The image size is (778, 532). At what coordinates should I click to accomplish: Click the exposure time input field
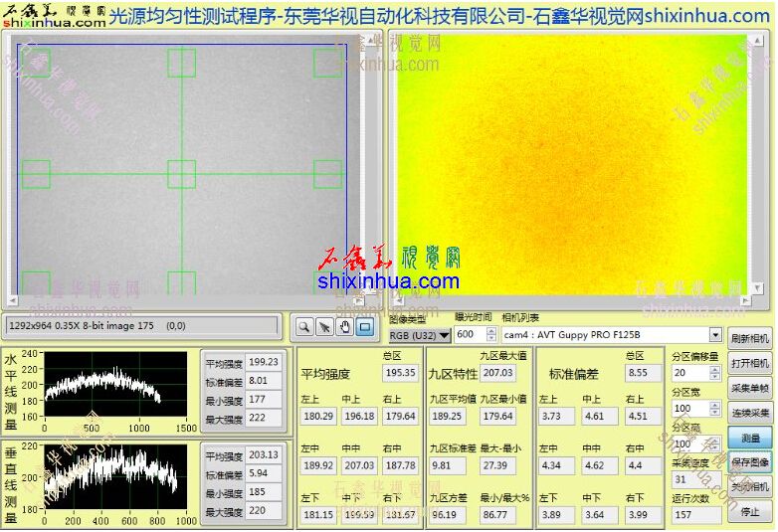tap(468, 335)
